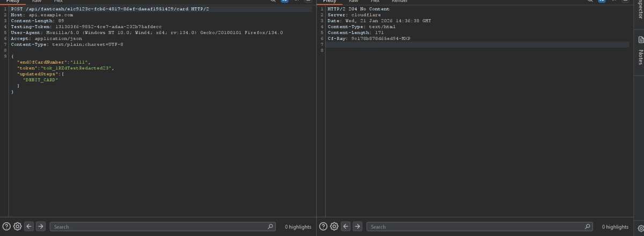644x236 pixels.
Task: Click the "endOfCardNumber":"1111" JSON line
Action: pyautogui.click(x=53, y=62)
